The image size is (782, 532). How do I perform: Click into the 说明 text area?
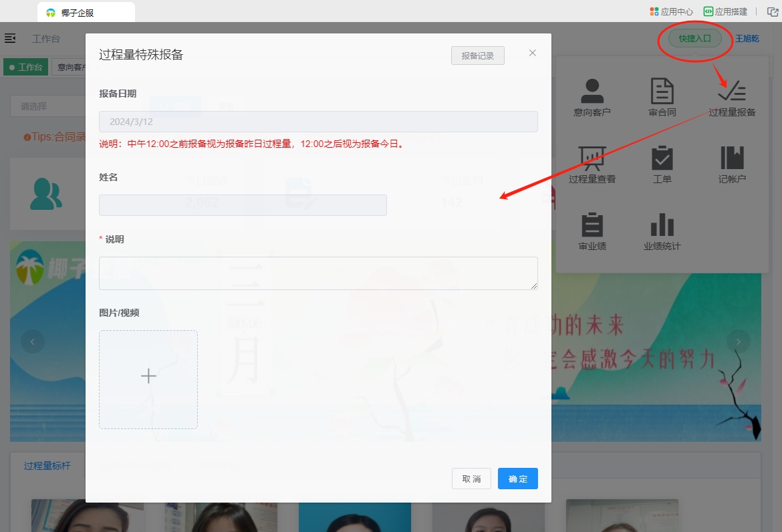pyautogui.click(x=318, y=273)
